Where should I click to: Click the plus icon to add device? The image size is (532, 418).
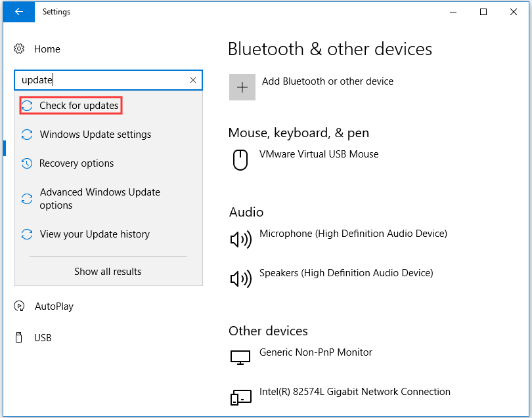tap(242, 87)
